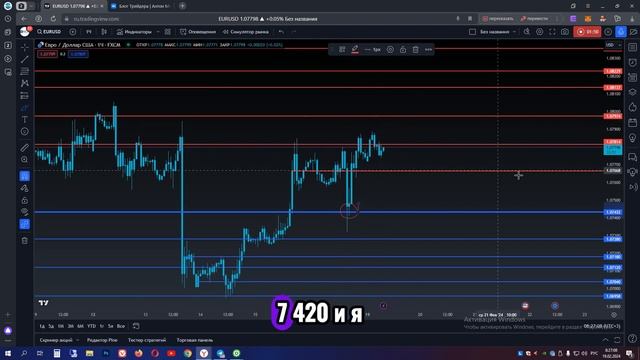The image size is (640, 360).
Task: Open the indicator templates grid icon
Action: 168,31
